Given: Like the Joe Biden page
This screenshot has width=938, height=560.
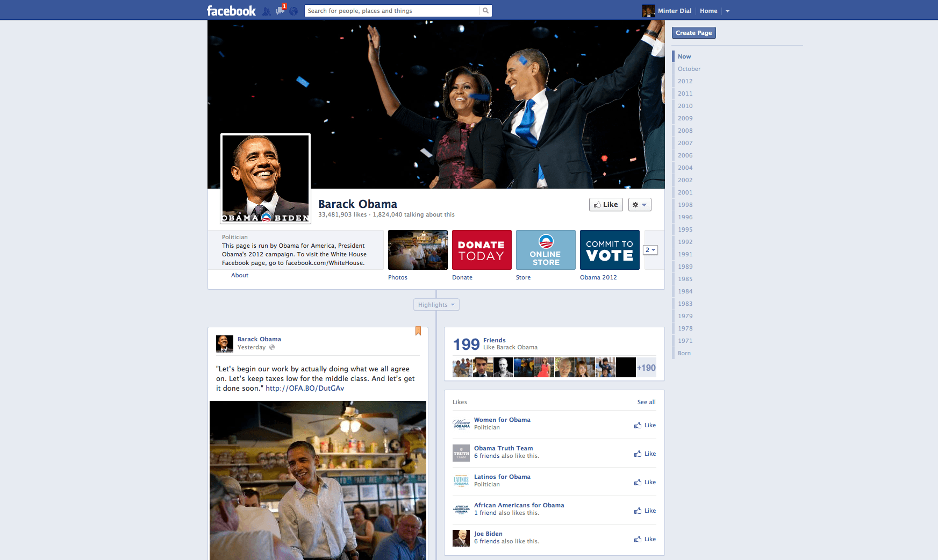Looking at the screenshot, I should [645, 539].
